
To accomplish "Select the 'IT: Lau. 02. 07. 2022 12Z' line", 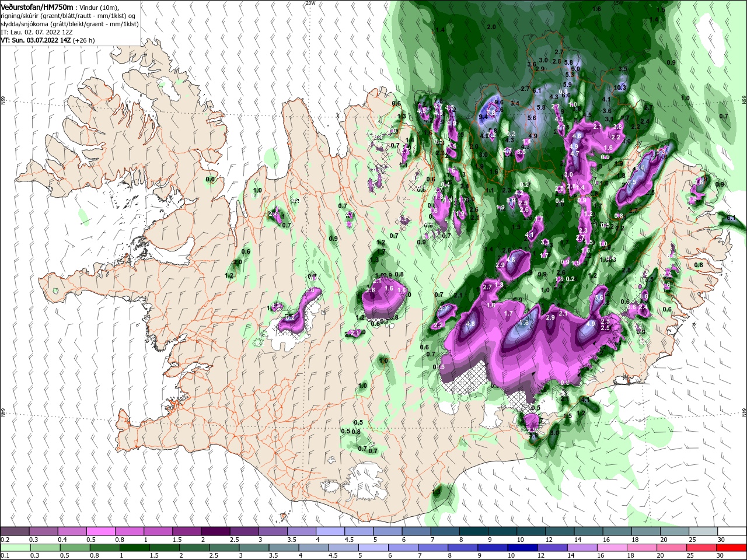I will [37, 32].
